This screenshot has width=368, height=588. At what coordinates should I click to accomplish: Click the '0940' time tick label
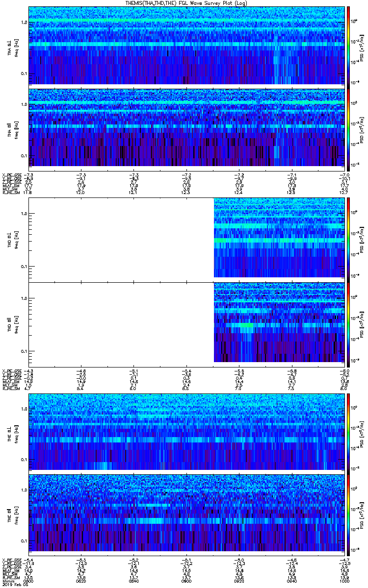point(292,581)
